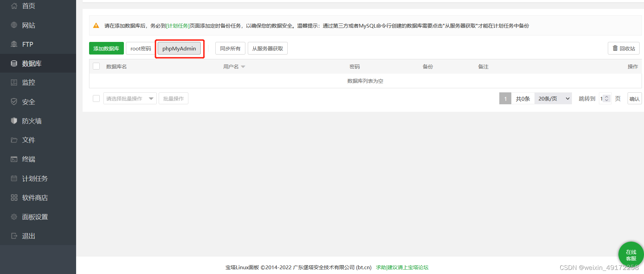Click the FTP globe icon in sidebar
The width and height of the screenshot is (644, 274).
pos(14,44)
